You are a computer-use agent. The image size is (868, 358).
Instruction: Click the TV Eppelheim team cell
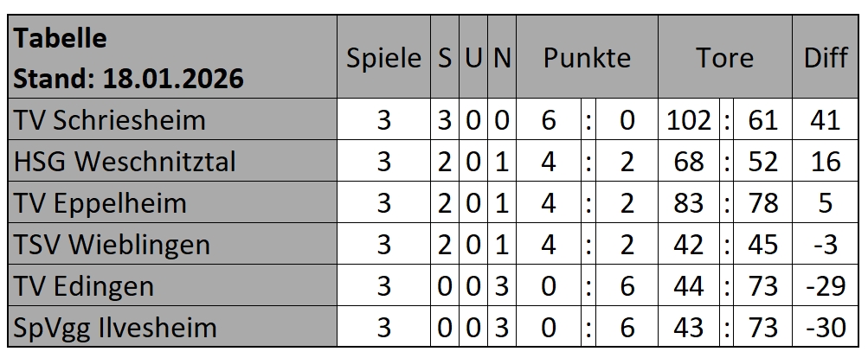pyautogui.click(x=100, y=202)
